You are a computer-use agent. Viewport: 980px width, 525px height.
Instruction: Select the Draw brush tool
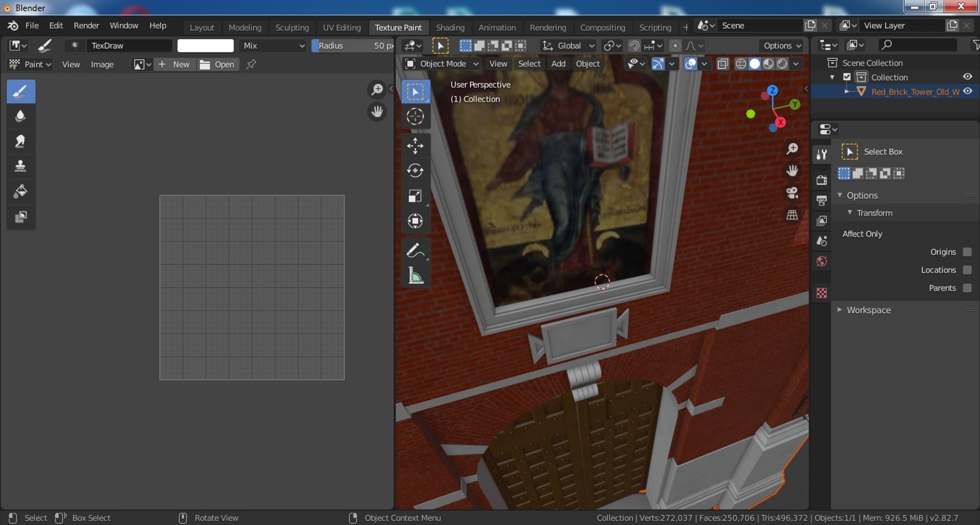pyautogui.click(x=21, y=91)
